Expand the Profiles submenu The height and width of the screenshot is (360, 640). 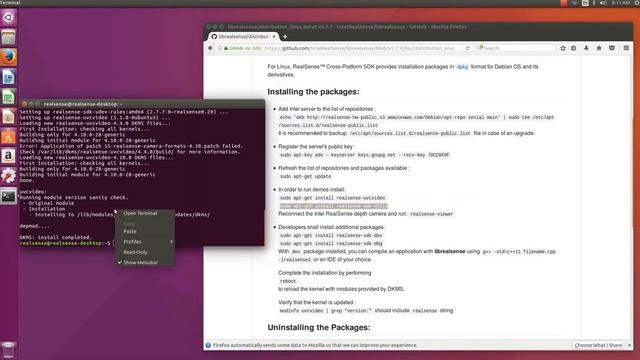[145, 242]
